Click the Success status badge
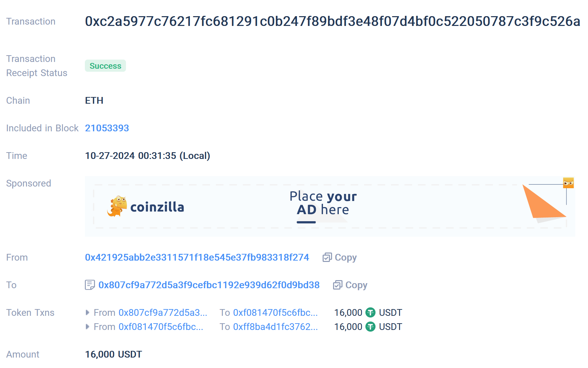This screenshot has height=368, width=588. pyautogui.click(x=105, y=66)
